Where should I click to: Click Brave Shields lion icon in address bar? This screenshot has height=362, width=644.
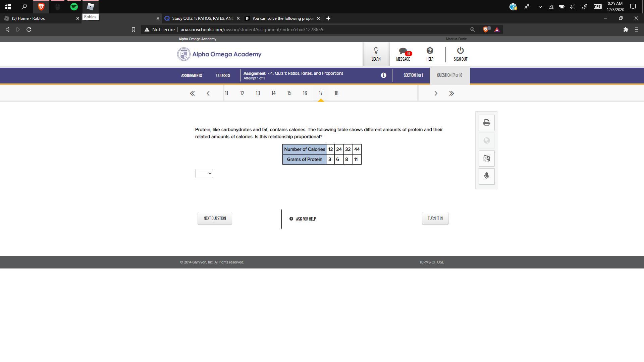[485, 29]
